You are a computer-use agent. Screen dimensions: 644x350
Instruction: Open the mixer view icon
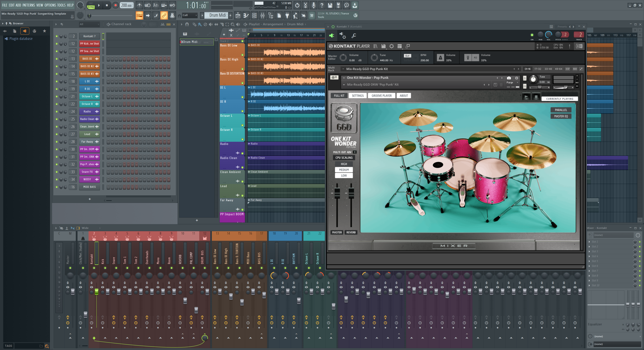(262, 15)
